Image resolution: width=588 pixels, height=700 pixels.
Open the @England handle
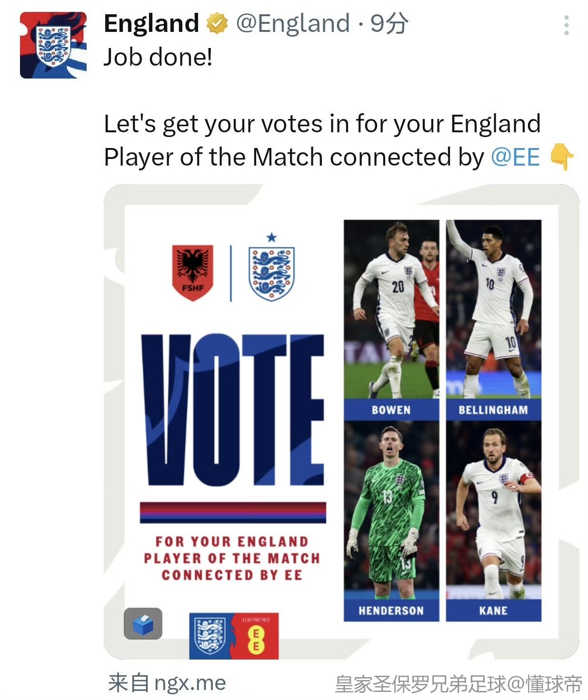(293, 24)
